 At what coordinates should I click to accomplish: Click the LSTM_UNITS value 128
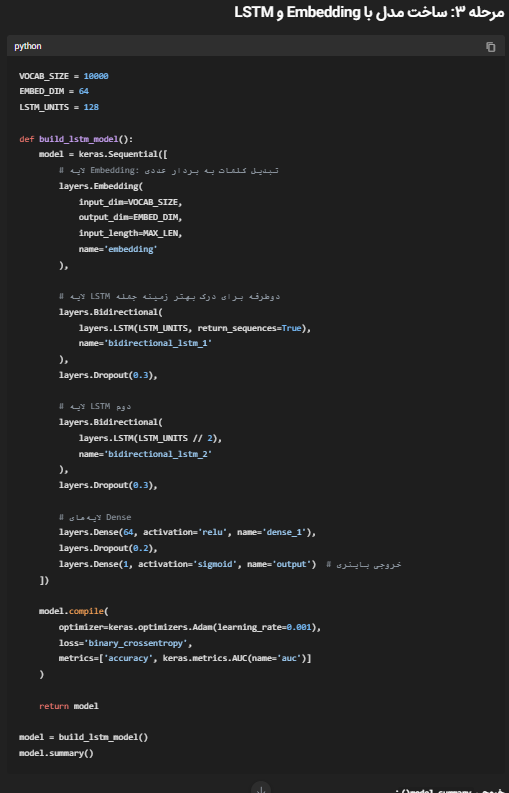click(x=91, y=107)
